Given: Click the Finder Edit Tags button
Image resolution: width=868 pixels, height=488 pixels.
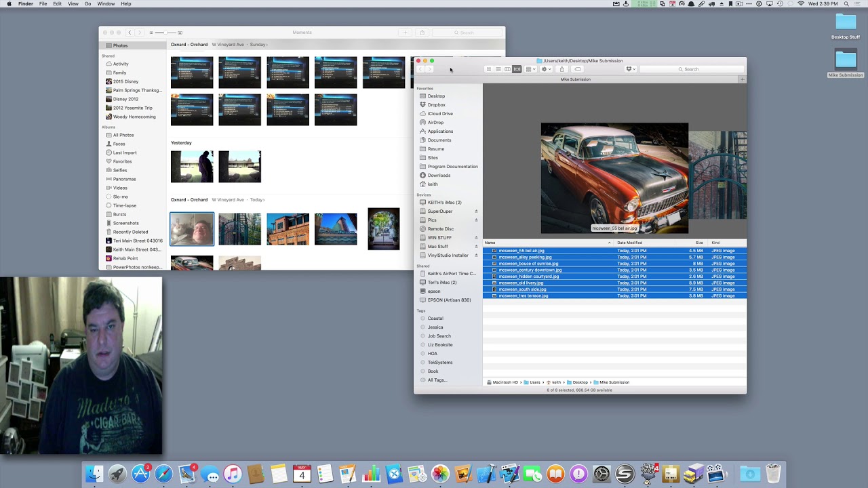Looking at the screenshot, I should pyautogui.click(x=577, y=69).
